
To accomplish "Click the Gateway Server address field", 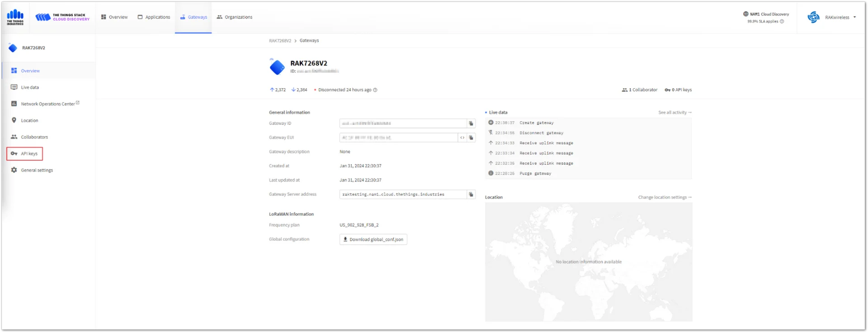I will pos(403,194).
